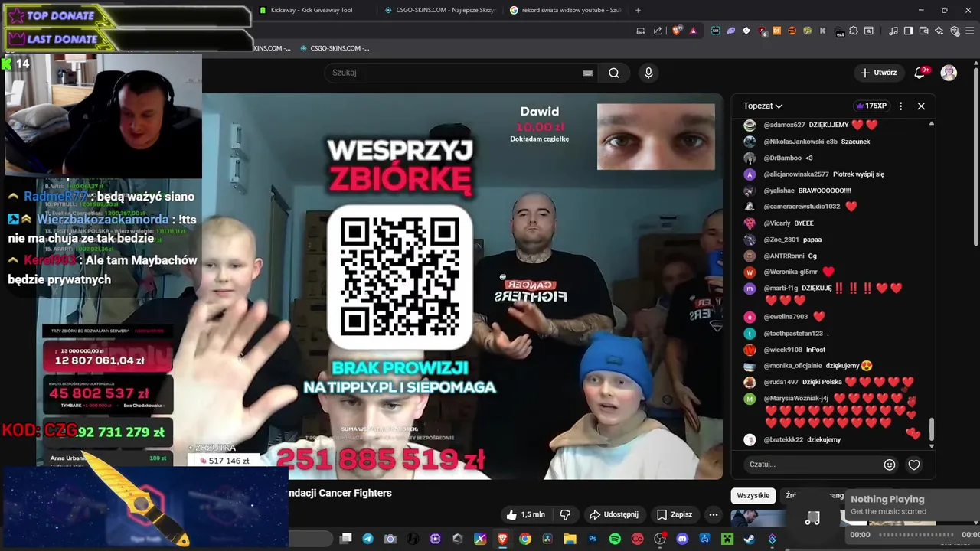The height and width of the screenshot is (551, 980).
Task: Click chat user @alicjanowinska2577
Action: [796, 174]
